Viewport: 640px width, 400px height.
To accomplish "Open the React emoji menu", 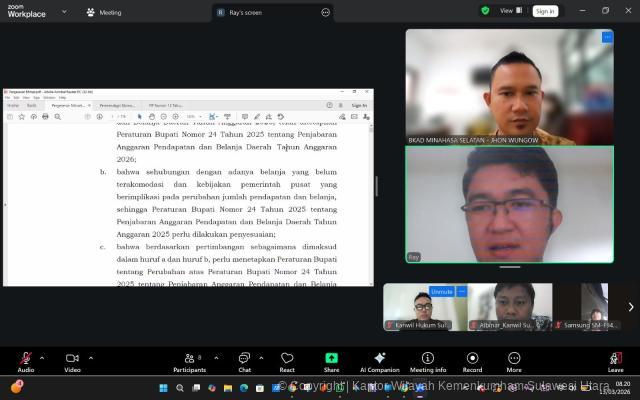I will point(287,360).
